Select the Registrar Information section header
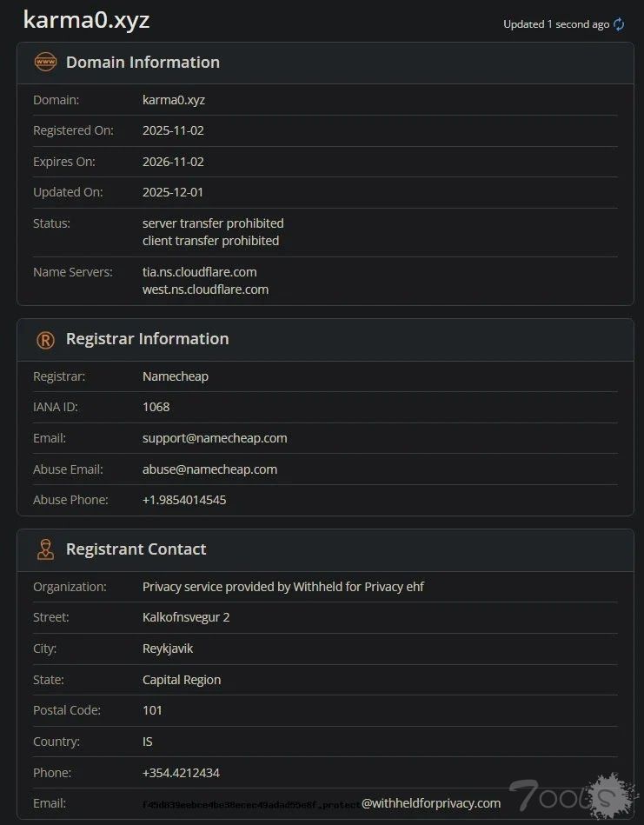 pos(147,339)
